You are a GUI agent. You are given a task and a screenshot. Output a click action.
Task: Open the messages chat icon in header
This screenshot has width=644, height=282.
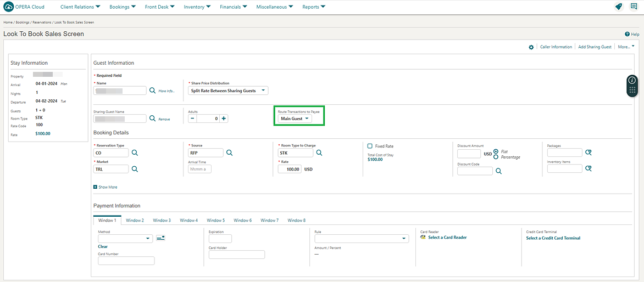[634, 7]
